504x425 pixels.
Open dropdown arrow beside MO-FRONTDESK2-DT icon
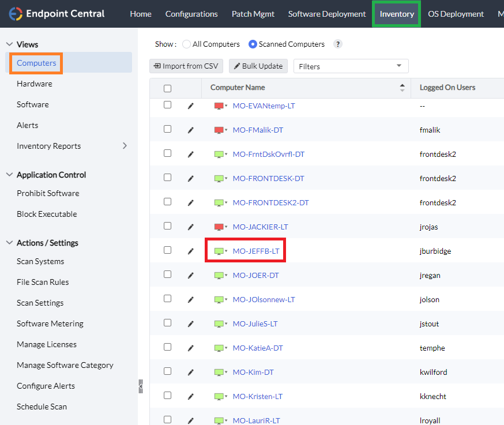point(226,202)
